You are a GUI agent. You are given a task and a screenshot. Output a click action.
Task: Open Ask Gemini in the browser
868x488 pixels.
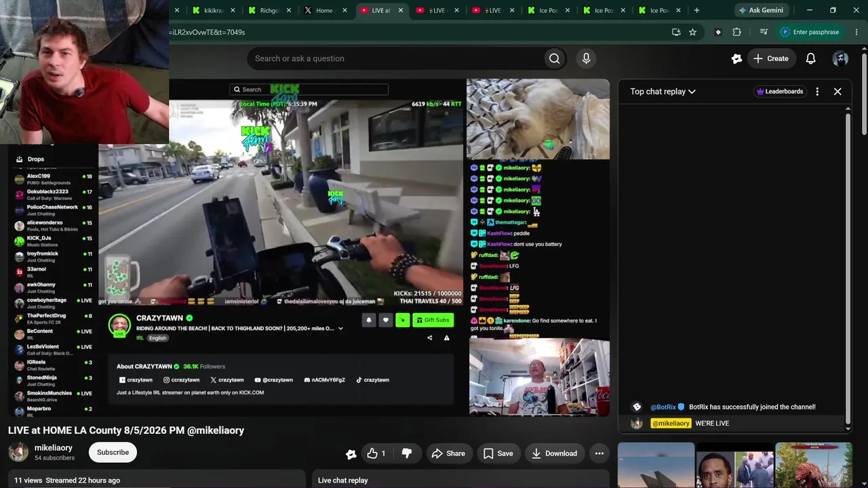(x=761, y=10)
